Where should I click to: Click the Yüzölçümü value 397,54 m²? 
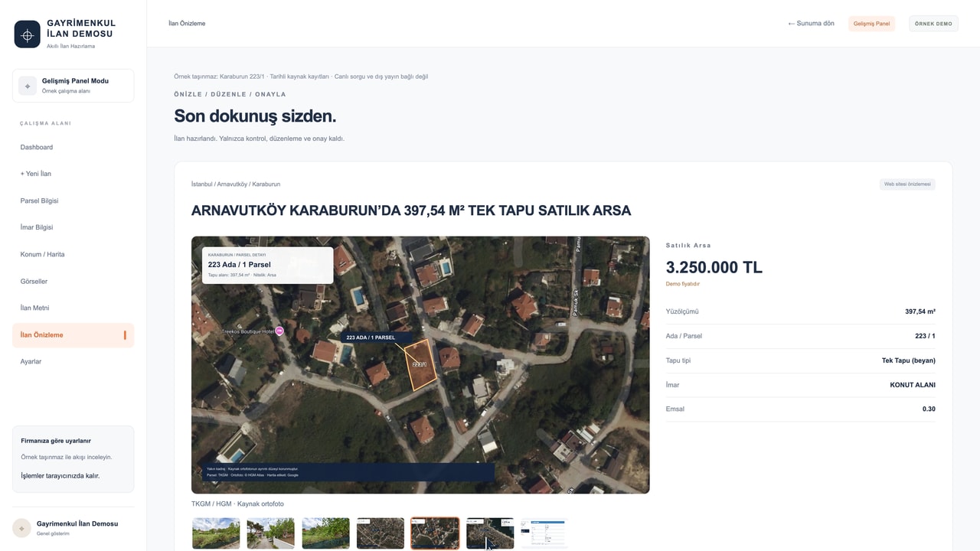(920, 311)
